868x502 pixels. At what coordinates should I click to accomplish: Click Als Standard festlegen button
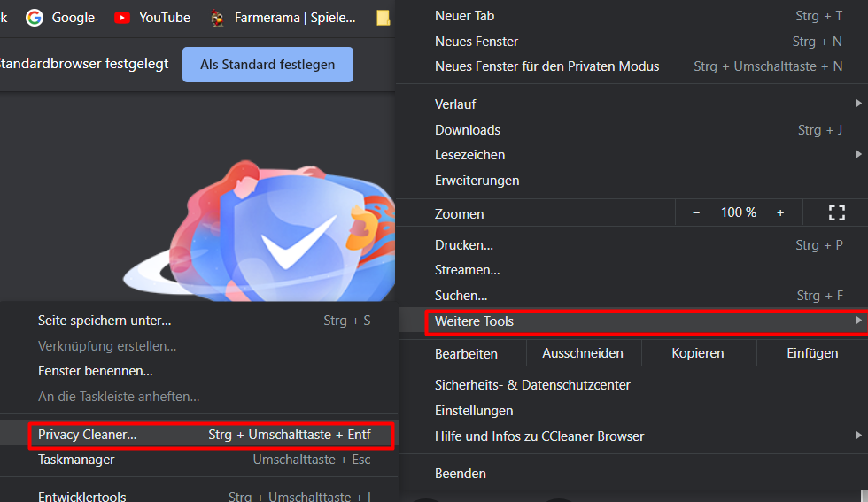267,65
